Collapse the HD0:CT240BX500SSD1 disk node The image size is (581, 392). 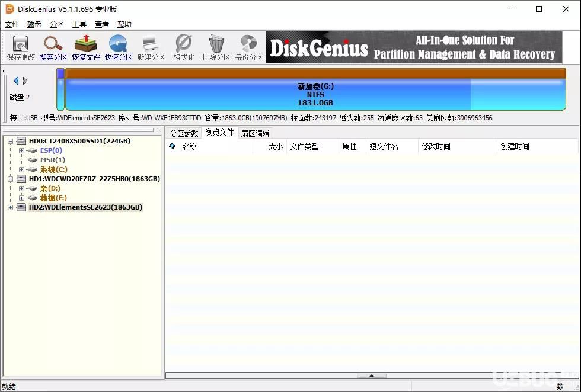pyautogui.click(x=11, y=141)
